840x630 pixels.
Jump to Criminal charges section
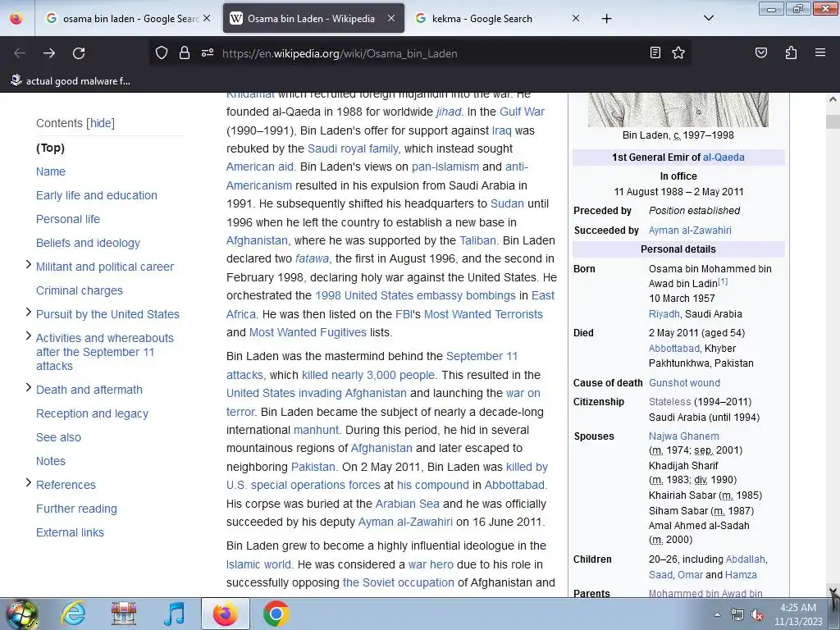[80, 290]
